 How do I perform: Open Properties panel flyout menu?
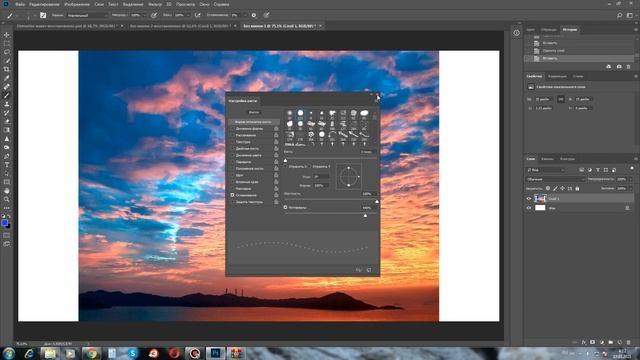pyautogui.click(x=636, y=76)
